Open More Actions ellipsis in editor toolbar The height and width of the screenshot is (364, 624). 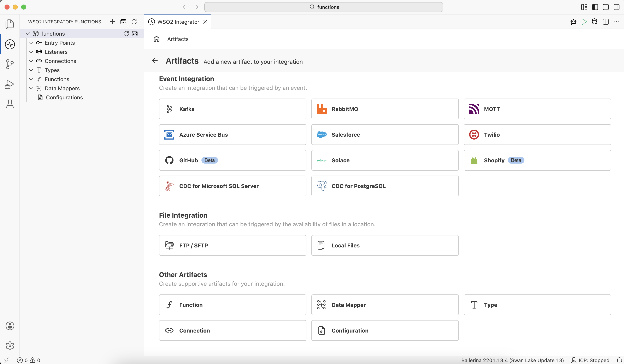coord(617,22)
